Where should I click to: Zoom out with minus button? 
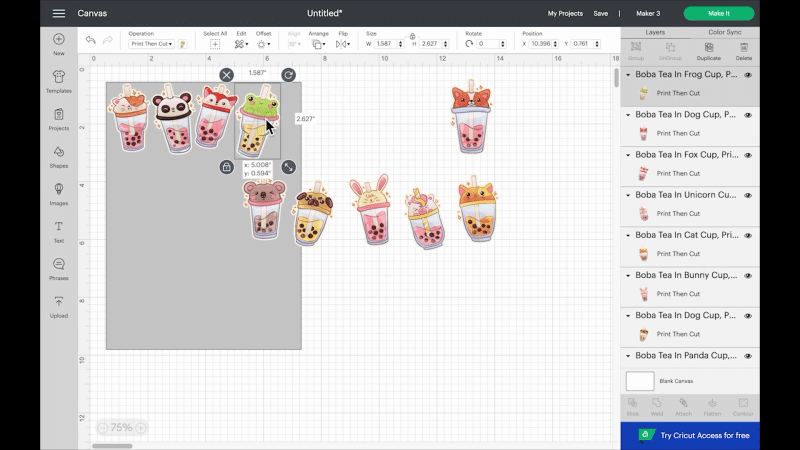click(103, 428)
